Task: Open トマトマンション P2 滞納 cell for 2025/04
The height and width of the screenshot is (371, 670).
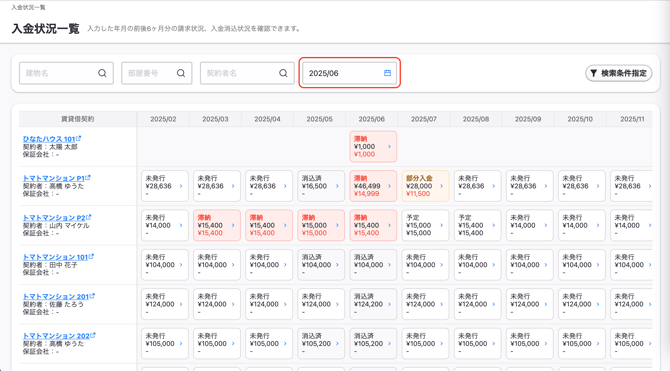Action: tap(269, 225)
